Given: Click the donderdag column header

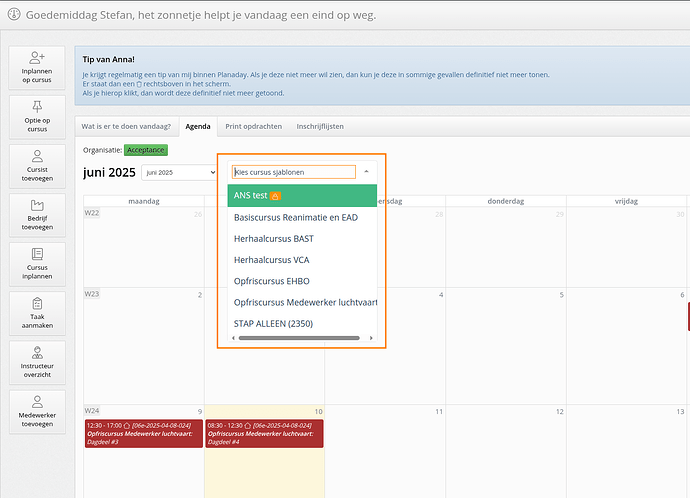Looking at the screenshot, I should tap(506, 201).
